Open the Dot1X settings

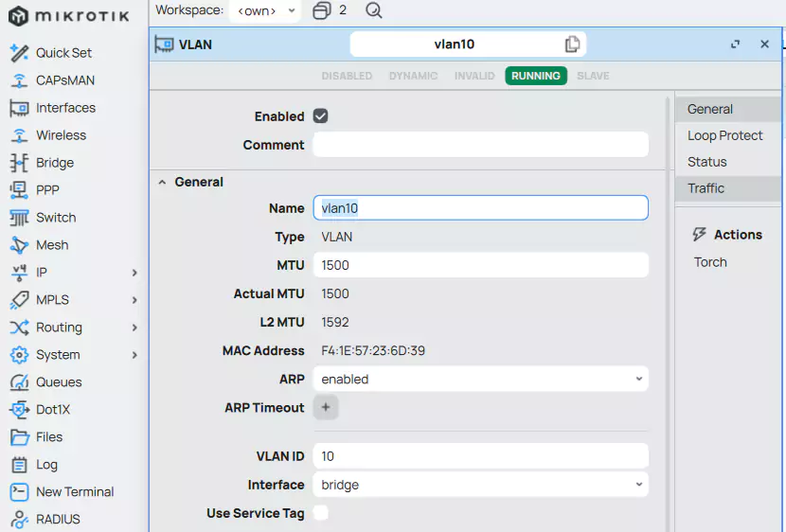[53, 410]
